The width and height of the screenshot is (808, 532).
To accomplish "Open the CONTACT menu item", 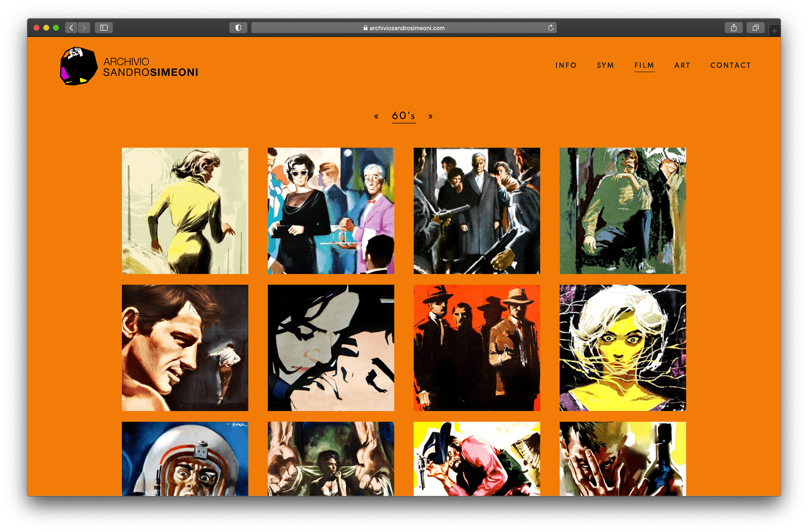I will tap(730, 65).
